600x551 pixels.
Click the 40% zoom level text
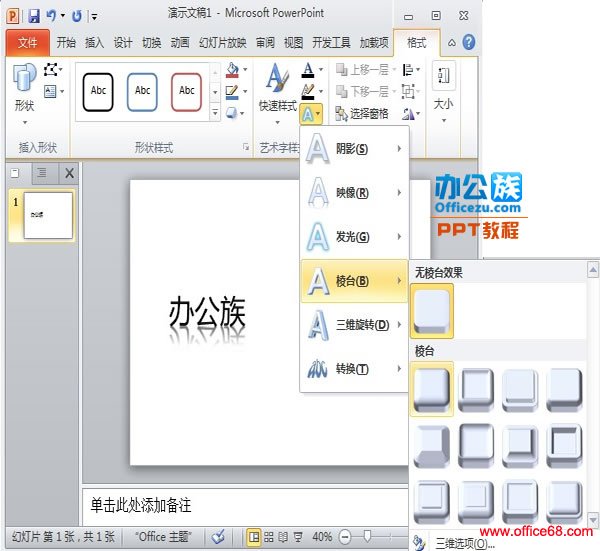coord(322,537)
